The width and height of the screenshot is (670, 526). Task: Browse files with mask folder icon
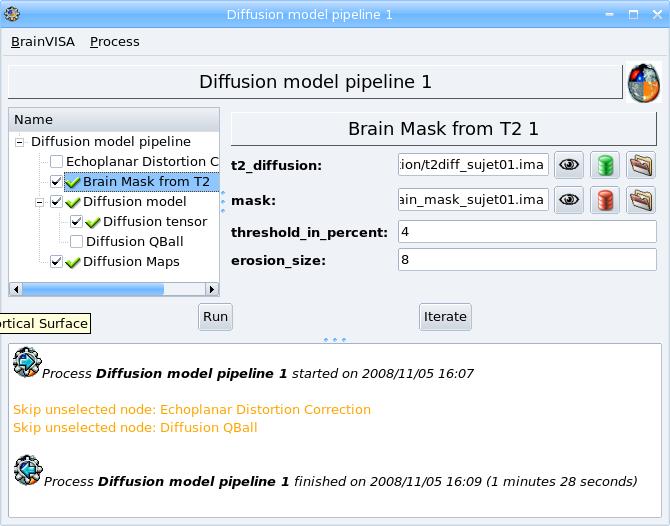(x=641, y=200)
